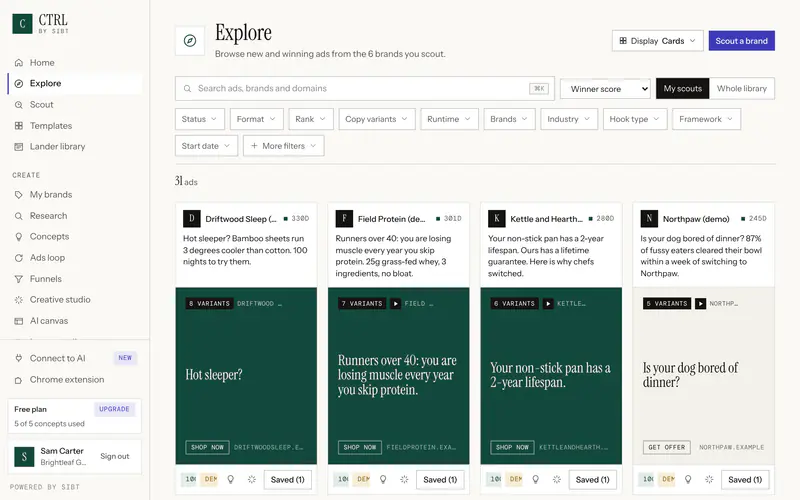Click lightbulb icon on Kettle and Hearth card
The image size is (800, 500).
(536, 480)
